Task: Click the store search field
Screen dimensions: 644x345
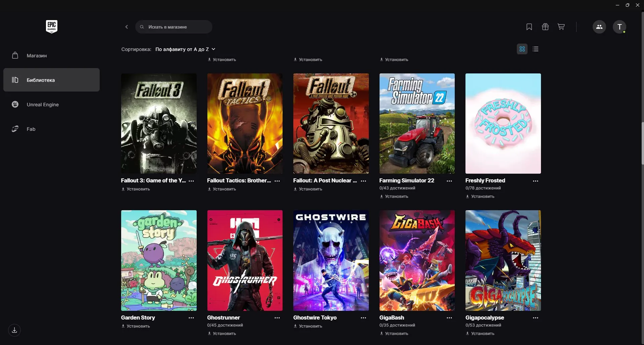Action: point(174,27)
